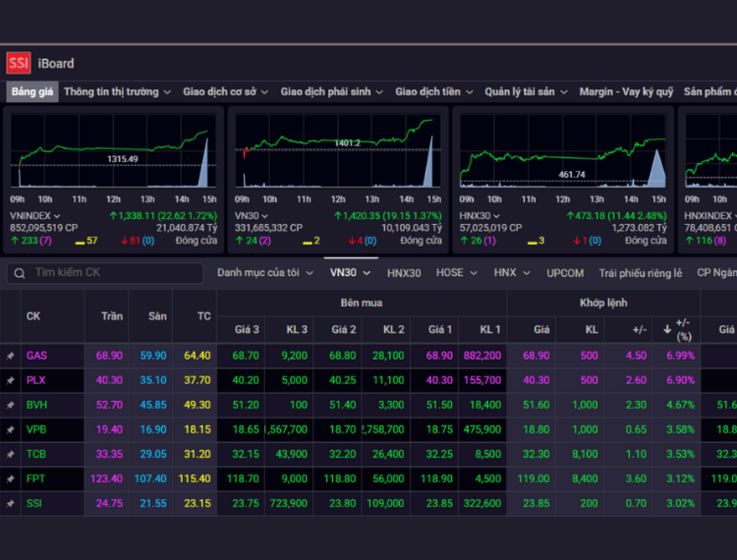This screenshot has width=737, height=560.
Task: Click FPT matched volume 8,400
Action: (x=585, y=478)
